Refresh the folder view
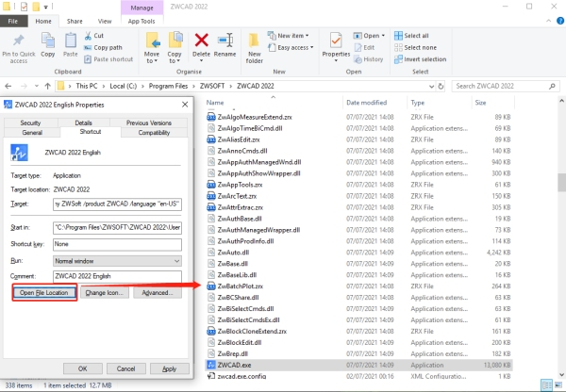 [x=441, y=86]
